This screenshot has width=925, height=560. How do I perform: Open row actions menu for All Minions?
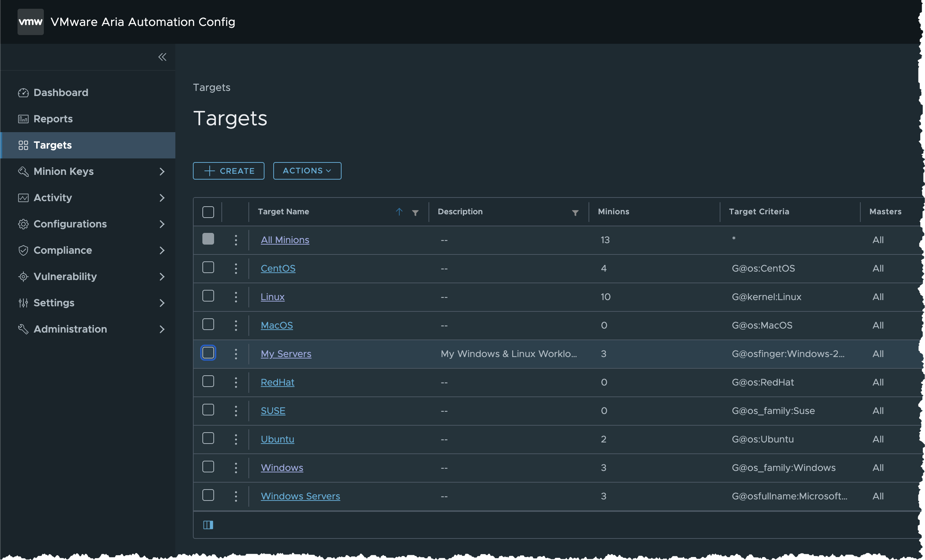[236, 240]
